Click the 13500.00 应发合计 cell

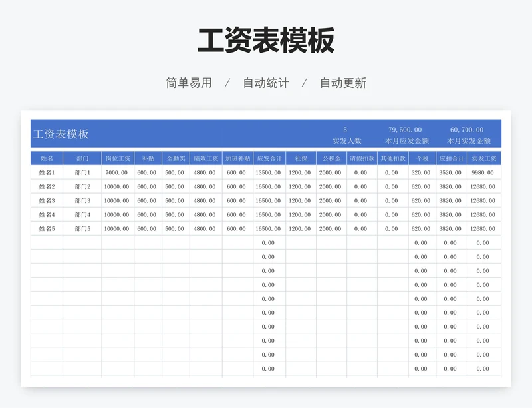tap(269, 172)
